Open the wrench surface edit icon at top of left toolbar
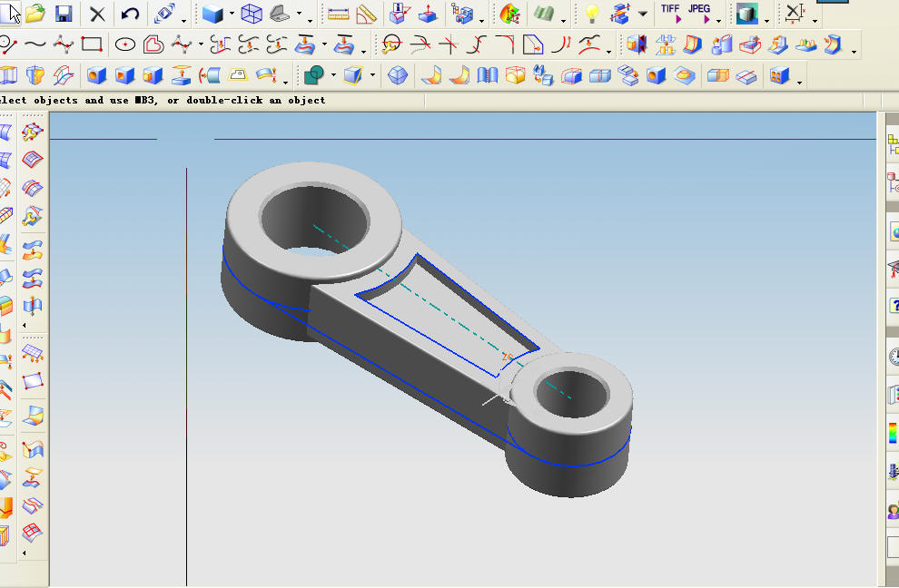Screen dimensions: 899x588 [32, 132]
